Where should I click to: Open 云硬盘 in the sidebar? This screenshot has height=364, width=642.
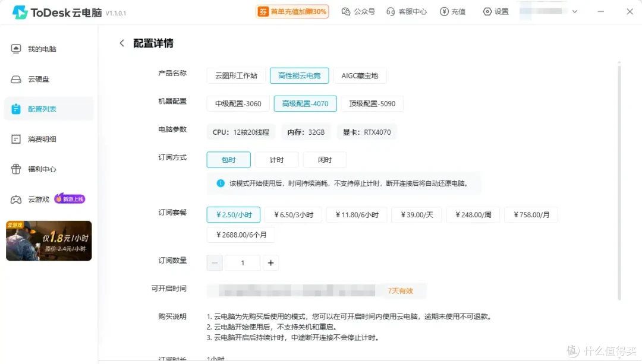[x=49, y=79]
